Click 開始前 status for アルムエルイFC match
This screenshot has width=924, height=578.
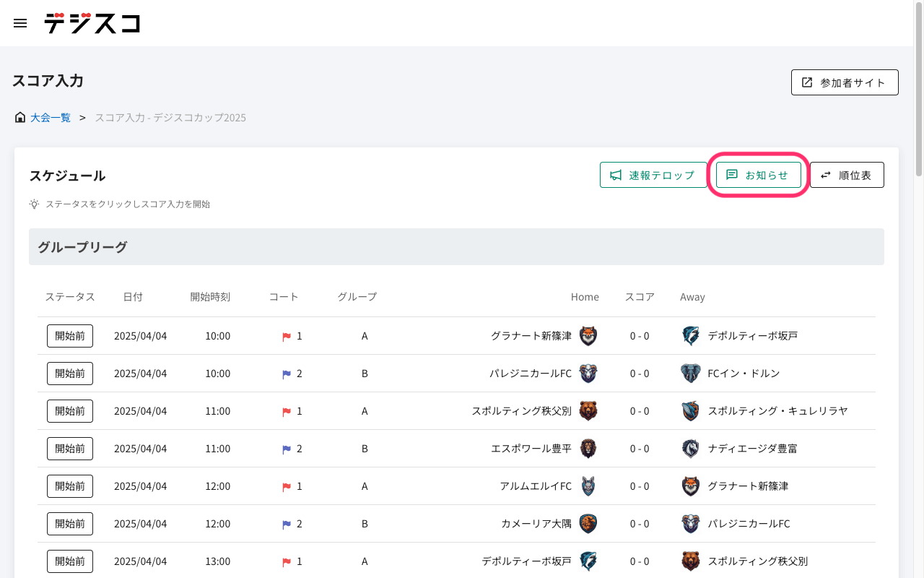(70, 486)
